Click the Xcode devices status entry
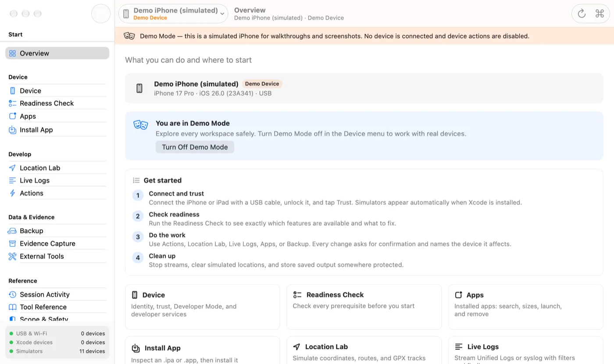 [57, 343]
